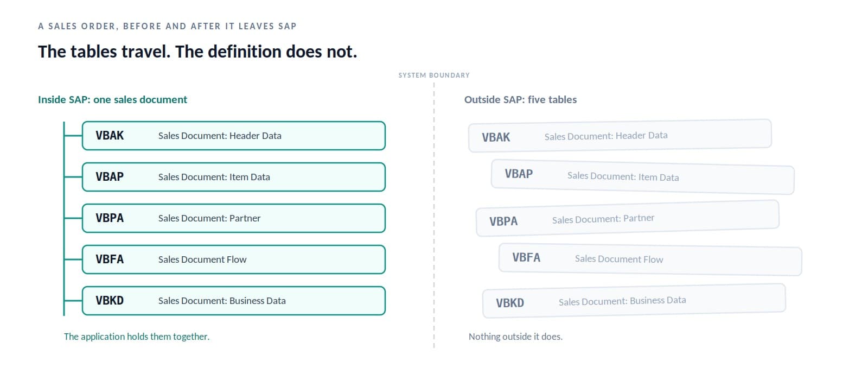868x380 pixels.
Task: Click the 'Inside SAP: one sales document' heading
Action: (112, 99)
